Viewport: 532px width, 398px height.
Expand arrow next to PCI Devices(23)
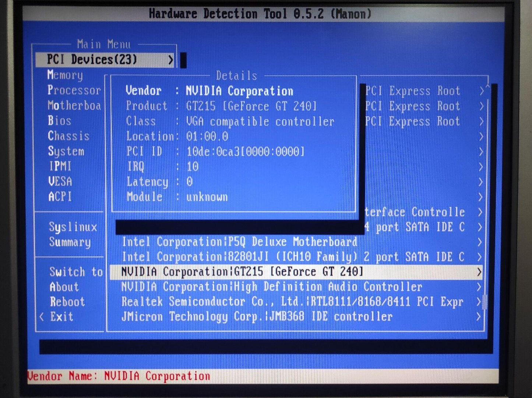[170, 60]
